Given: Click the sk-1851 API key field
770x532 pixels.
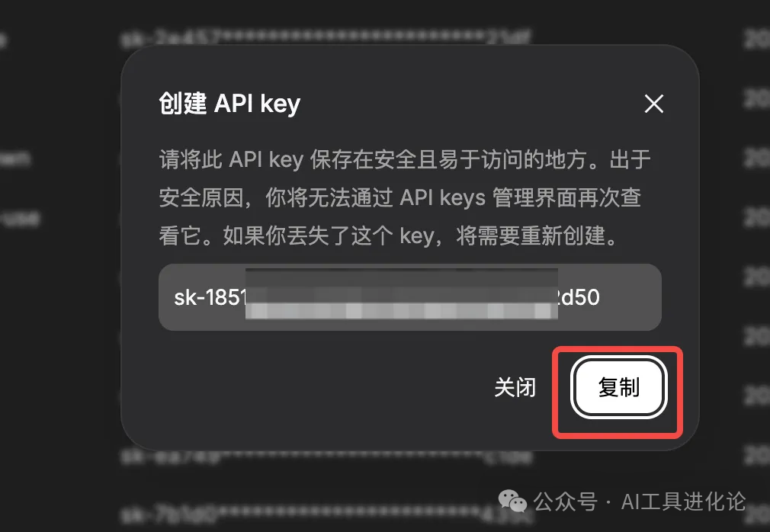Looking at the screenshot, I should coord(410,297).
